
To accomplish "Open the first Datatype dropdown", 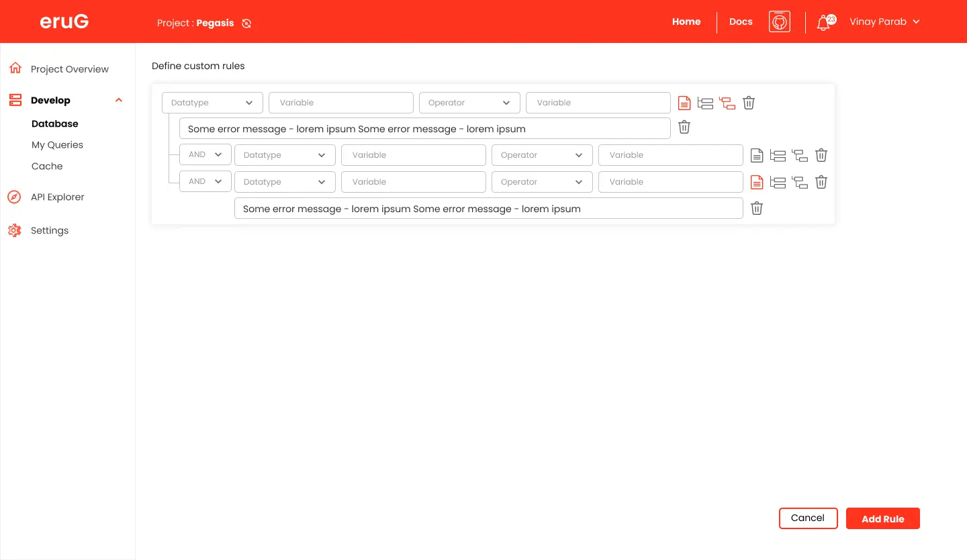I will pos(212,103).
